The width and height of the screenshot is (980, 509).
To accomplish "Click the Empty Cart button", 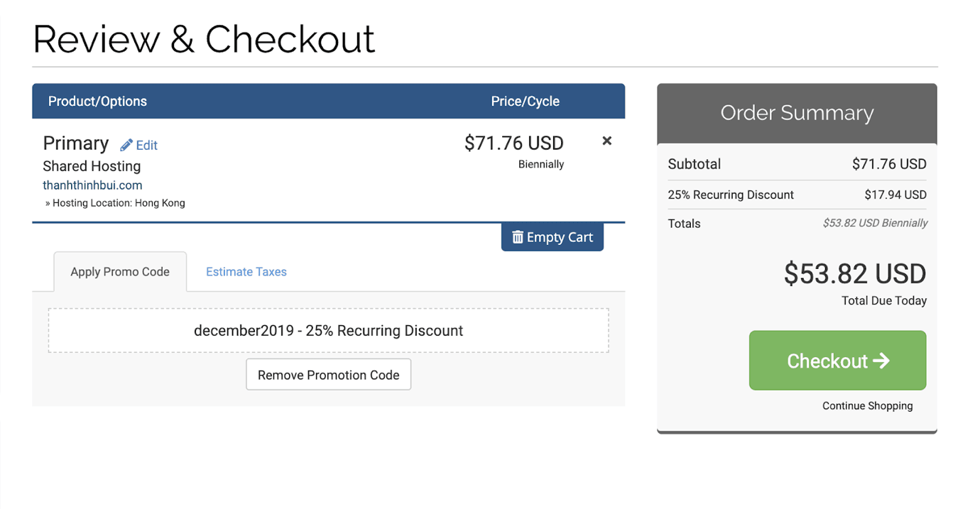I will pyautogui.click(x=552, y=237).
